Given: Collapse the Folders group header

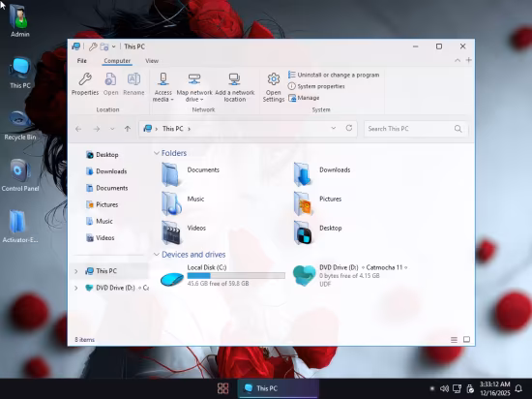Looking at the screenshot, I should tap(157, 153).
